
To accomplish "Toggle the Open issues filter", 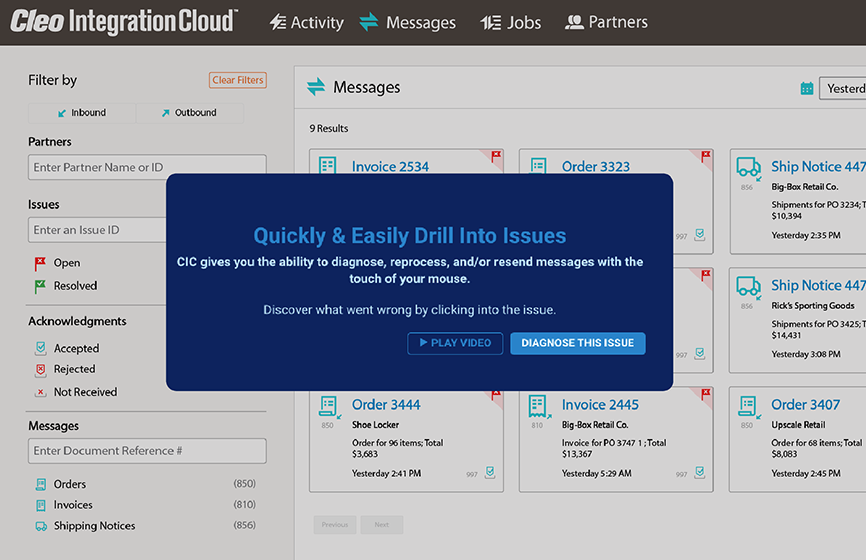I will click(x=66, y=263).
